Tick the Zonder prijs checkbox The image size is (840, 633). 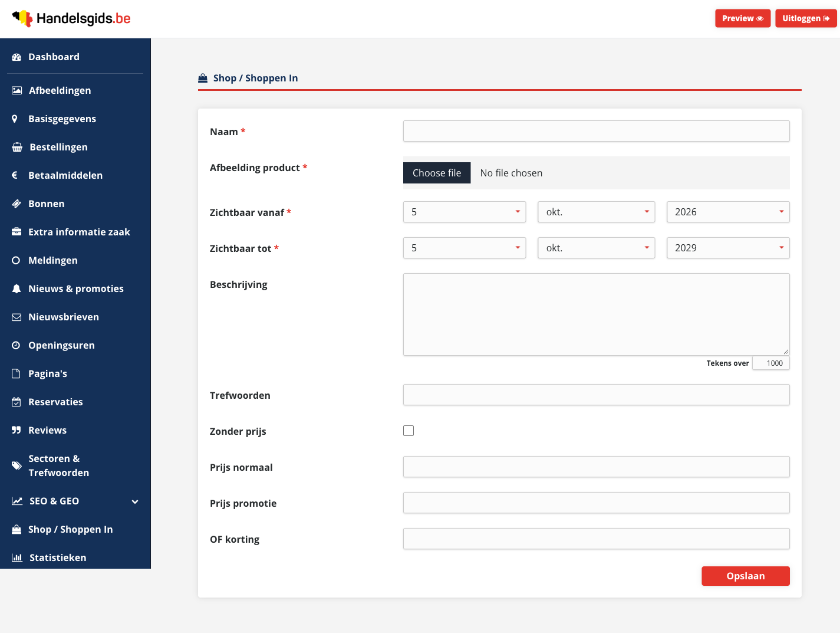(x=409, y=431)
